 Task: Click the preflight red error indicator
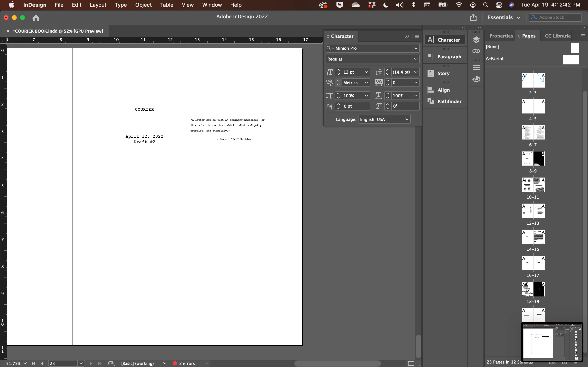click(175, 363)
